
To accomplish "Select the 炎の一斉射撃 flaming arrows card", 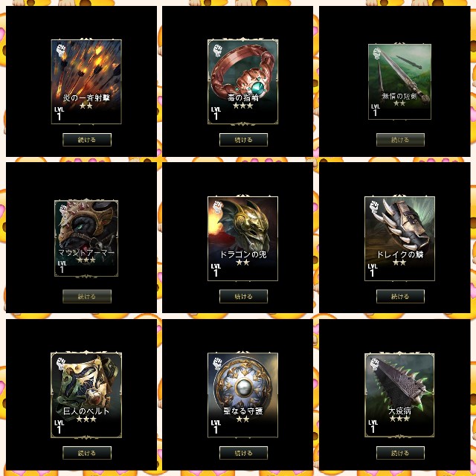I will tap(86, 81).
